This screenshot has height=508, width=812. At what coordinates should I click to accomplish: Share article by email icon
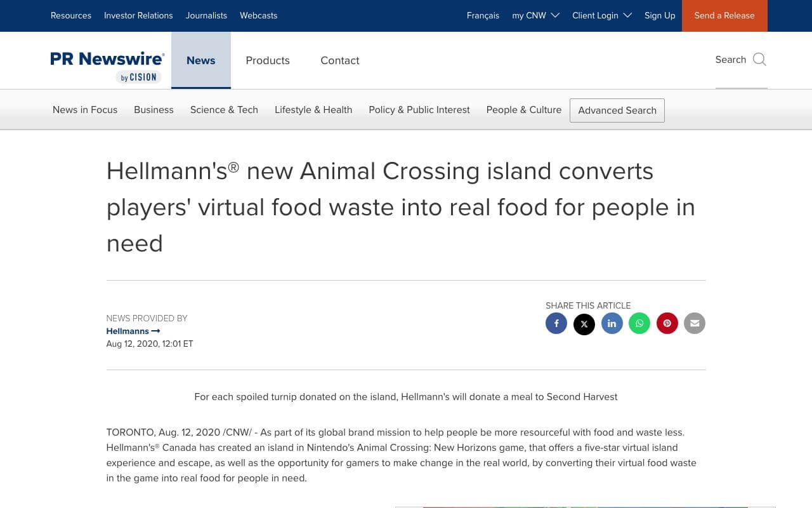[695, 323]
